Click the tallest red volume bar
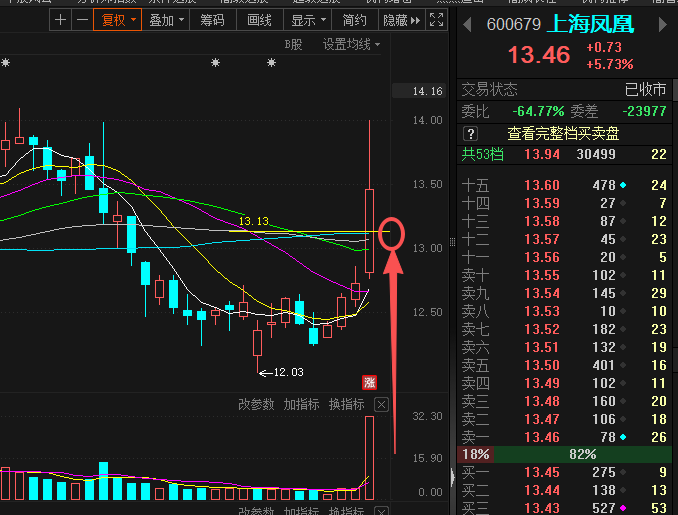 (369, 458)
